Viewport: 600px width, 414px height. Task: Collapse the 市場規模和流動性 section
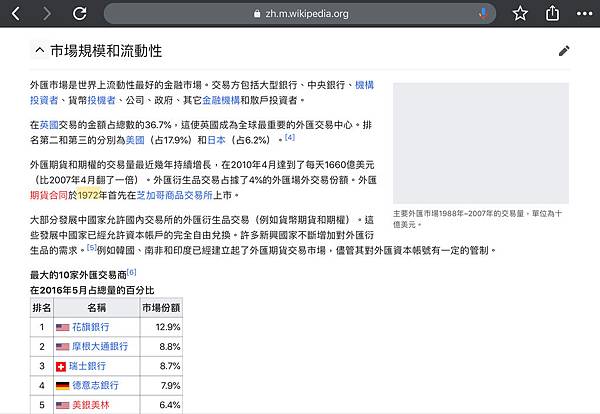[x=40, y=50]
